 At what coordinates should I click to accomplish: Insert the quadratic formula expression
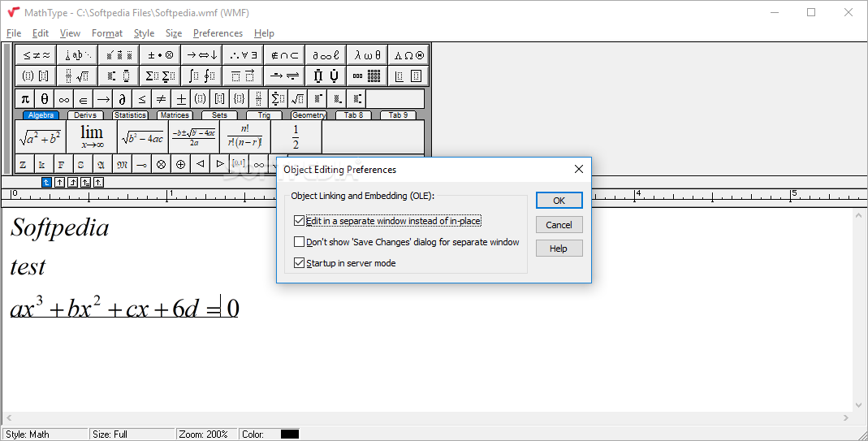coord(194,136)
